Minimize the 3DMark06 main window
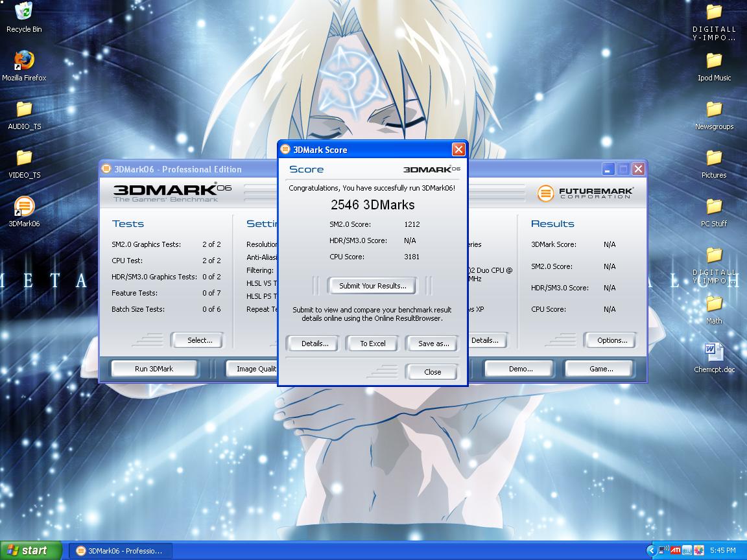Viewport: 747px width, 560px height. (608, 169)
